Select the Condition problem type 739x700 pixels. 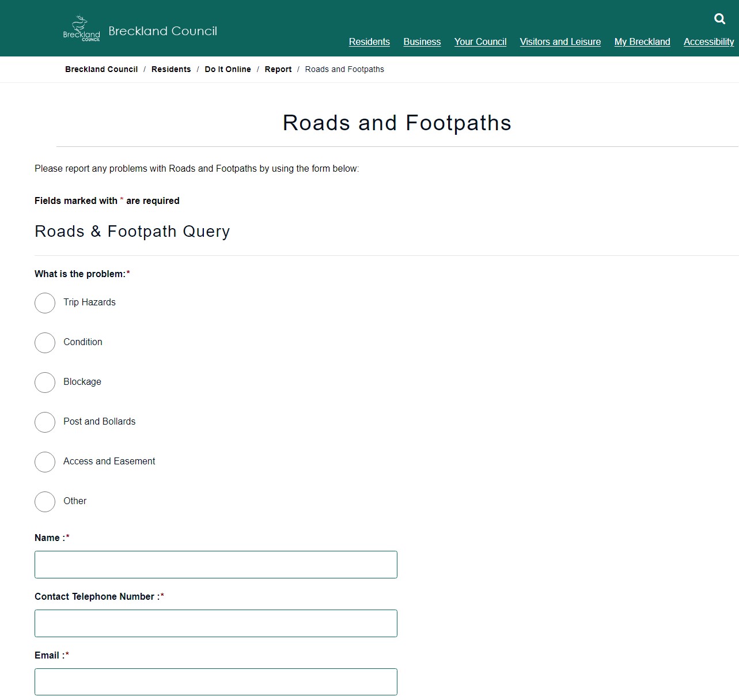click(x=45, y=342)
